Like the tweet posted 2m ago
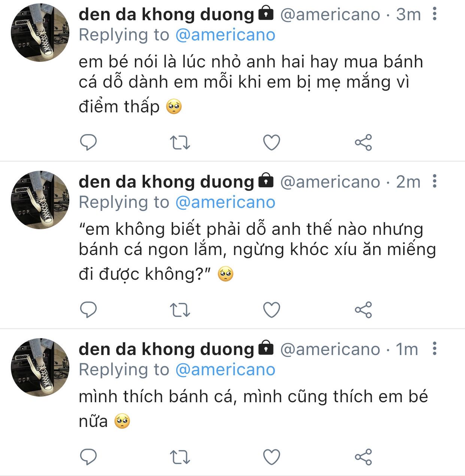The width and height of the screenshot is (465, 476). tap(272, 310)
